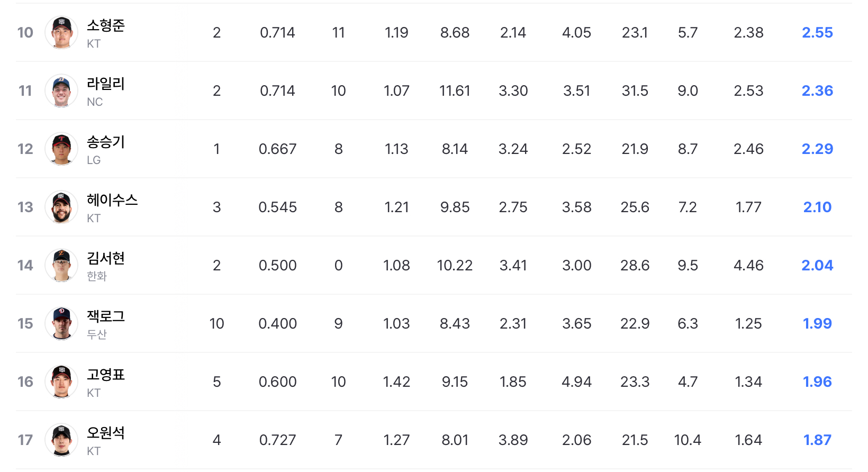
Task: Go to 송승기's player page by name
Action: [106, 142]
